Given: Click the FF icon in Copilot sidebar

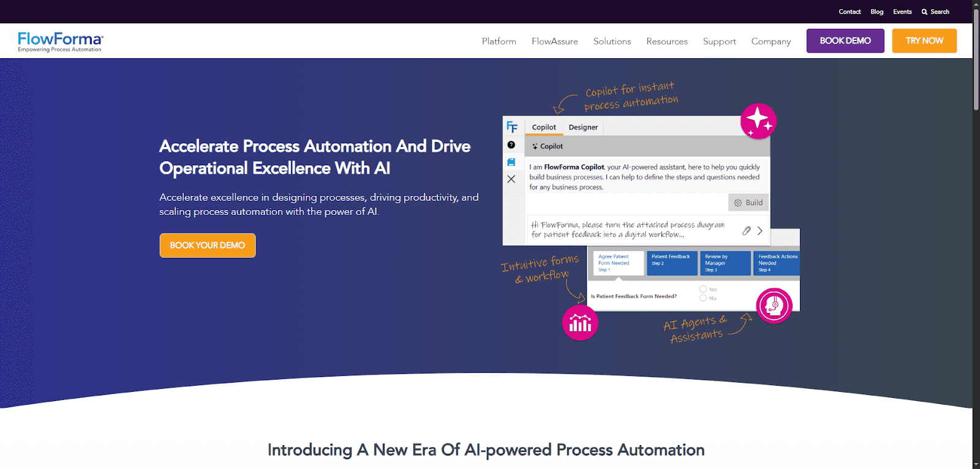Looking at the screenshot, I should [x=512, y=127].
